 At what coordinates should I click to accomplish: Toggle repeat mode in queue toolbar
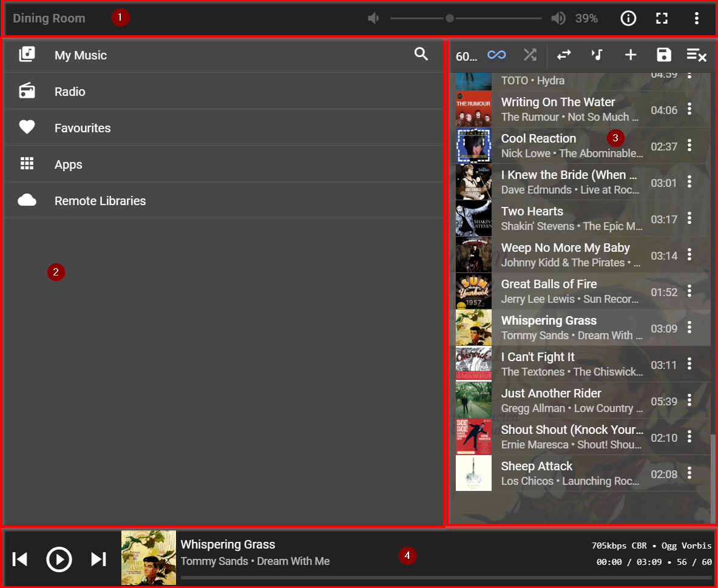pyautogui.click(x=496, y=55)
